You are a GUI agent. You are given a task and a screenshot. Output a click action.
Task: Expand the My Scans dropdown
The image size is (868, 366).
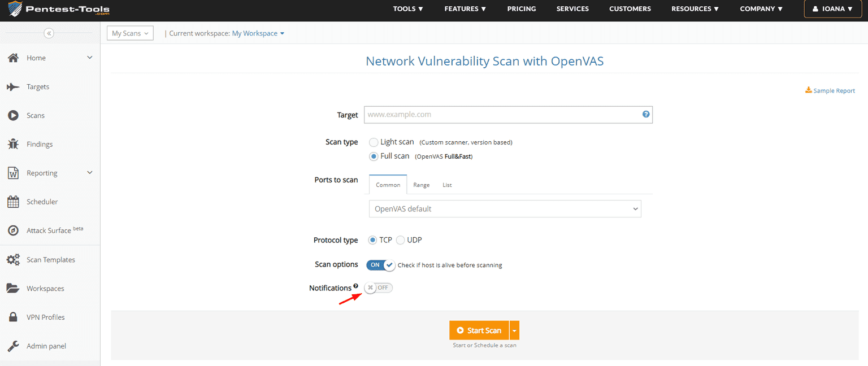130,33
